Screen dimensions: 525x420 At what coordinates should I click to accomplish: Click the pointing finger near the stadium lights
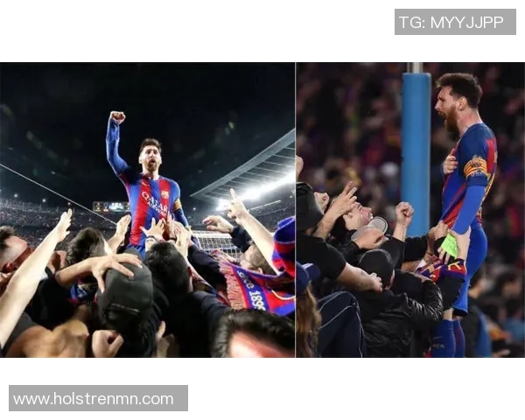(x=234, y=198)
